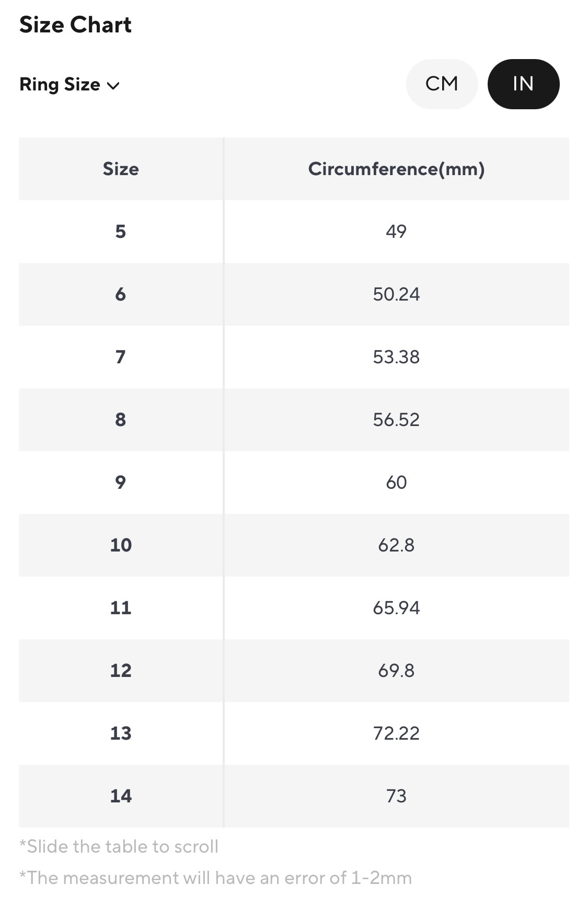588x908 pixels.
Task: Select the size 9 row
Action: (x=294, y=482)
